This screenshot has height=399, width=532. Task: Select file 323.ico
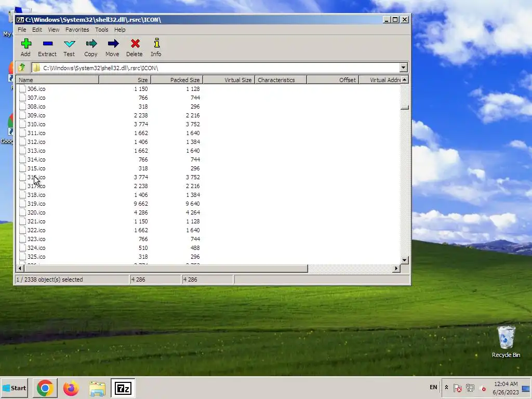point(36,239)
